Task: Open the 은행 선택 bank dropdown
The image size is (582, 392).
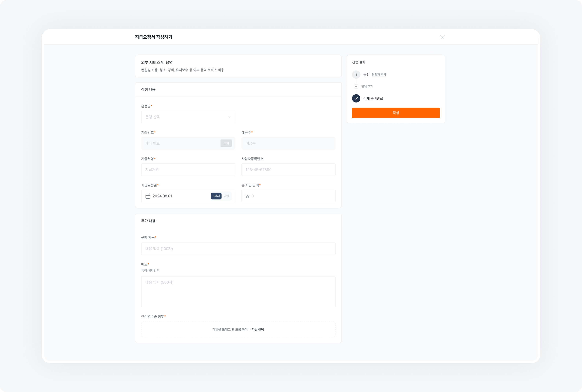Action: (x=188, y=117)
